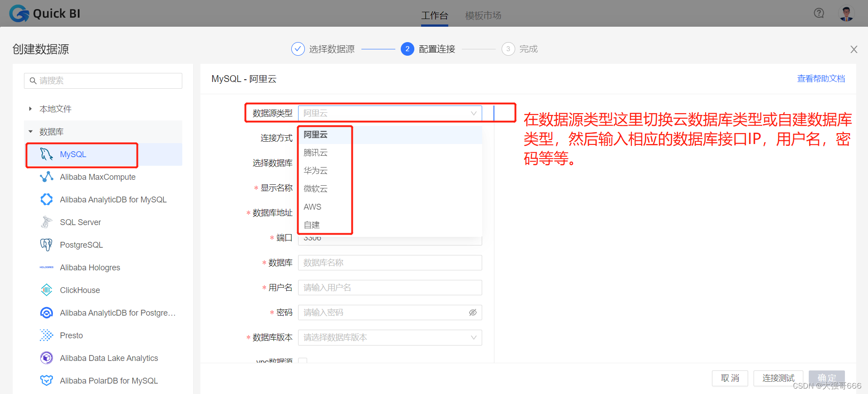Collapse the 数据库 tree node
The height and width of the screenshot is (394, 868).
click(x=30, y=132)
